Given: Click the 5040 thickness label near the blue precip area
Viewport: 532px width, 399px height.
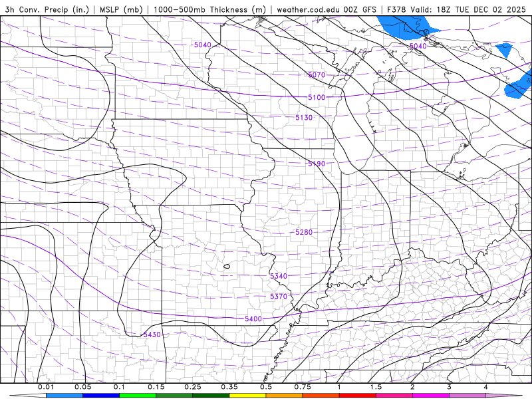Looking at the screenshot, I should click(418, 46).
